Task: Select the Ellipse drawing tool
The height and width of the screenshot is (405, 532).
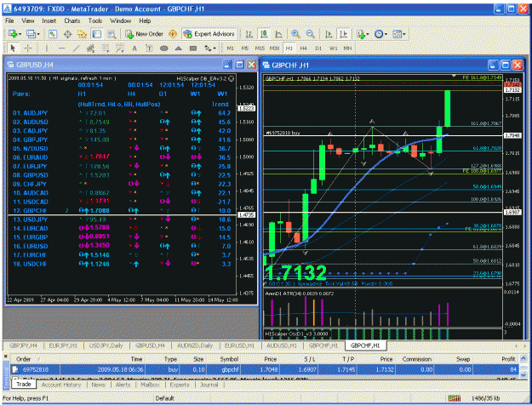Action: (164, 48)
